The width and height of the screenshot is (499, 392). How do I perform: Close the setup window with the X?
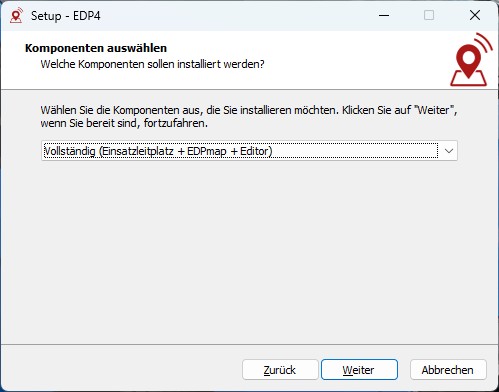[475, 15]
